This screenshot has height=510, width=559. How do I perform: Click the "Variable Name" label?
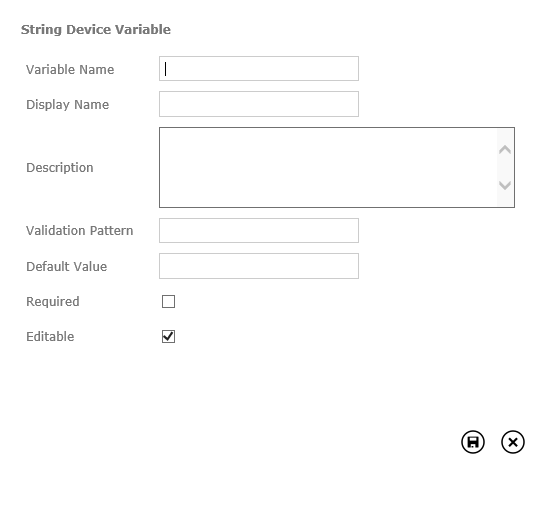pyautogui.click(x=70, y=69)
